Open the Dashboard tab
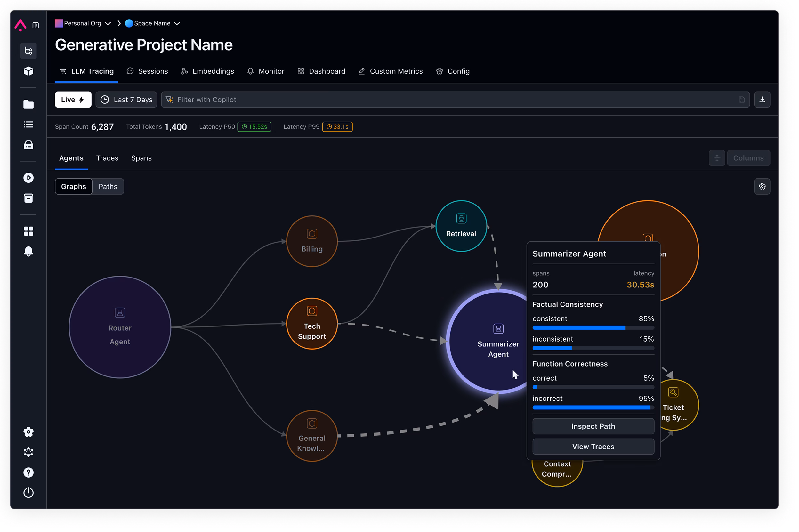This screenshot has width=799, height=532. tap(321, 71)
